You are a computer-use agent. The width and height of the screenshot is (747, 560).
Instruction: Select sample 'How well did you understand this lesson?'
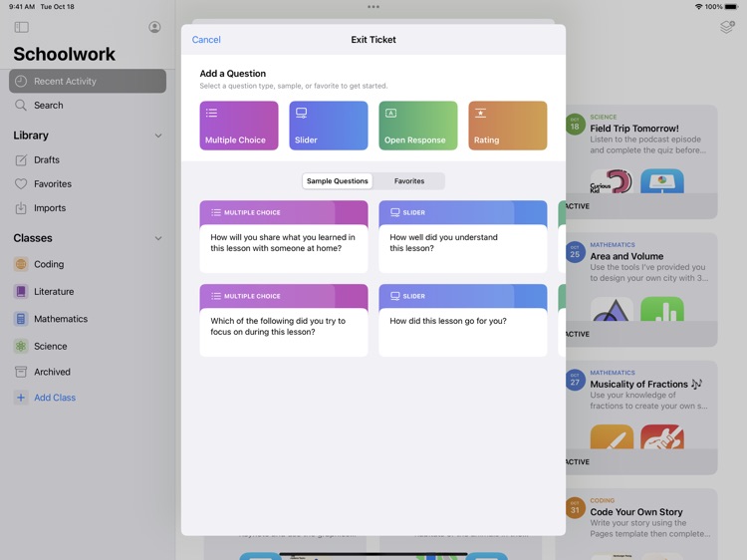[462, 237]
